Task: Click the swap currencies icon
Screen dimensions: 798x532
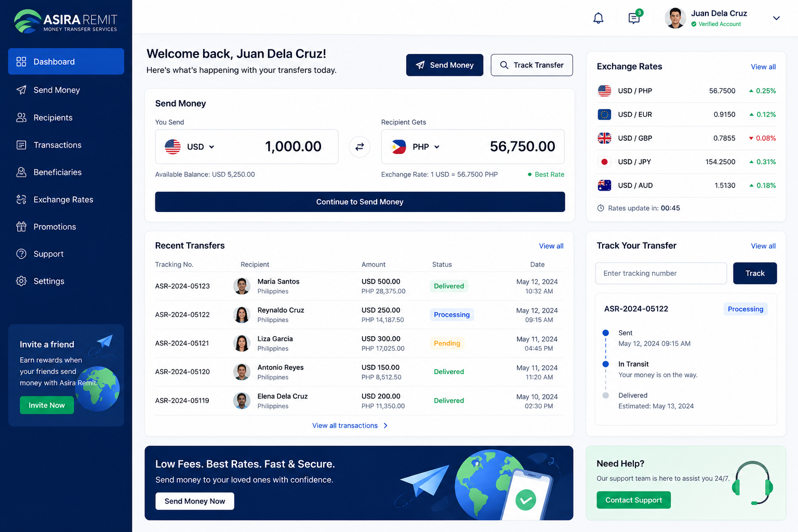Action: (x=360, y=147)
